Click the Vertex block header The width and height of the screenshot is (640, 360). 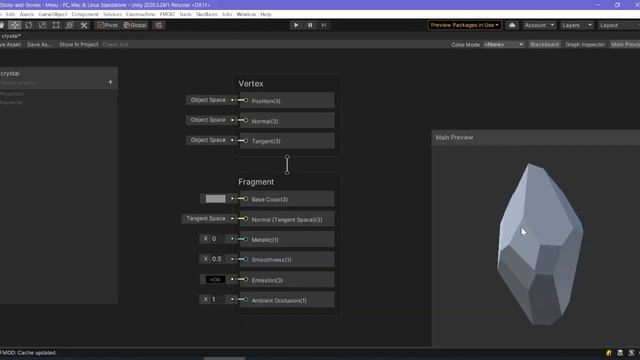pos(251,84)
